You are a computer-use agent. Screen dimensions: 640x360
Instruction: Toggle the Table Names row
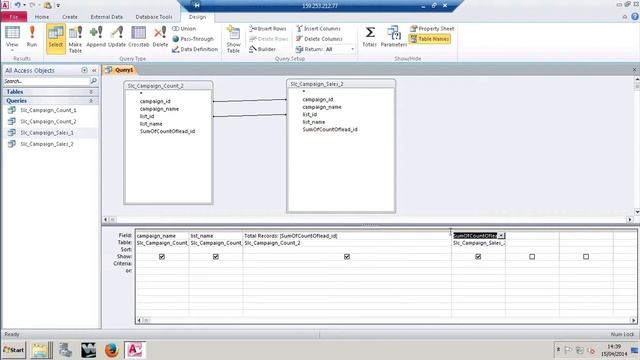pyautogui.click(x=430, y=39)
